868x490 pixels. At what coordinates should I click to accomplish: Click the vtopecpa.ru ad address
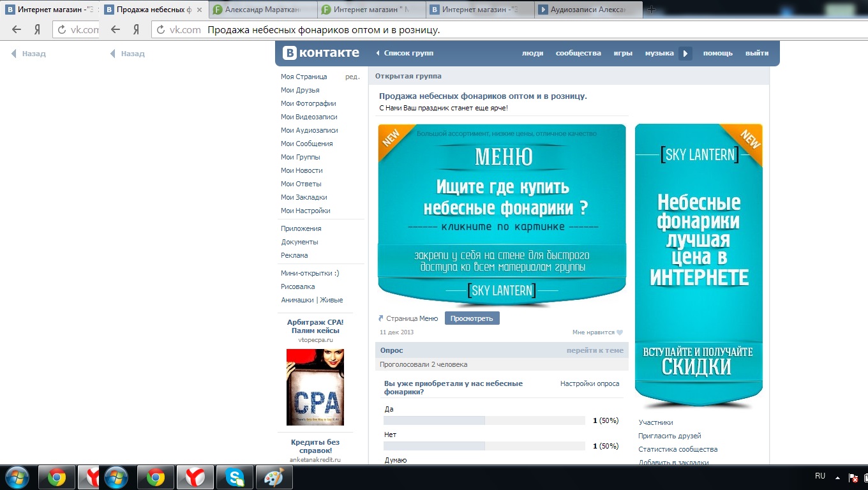coord(315,340)
